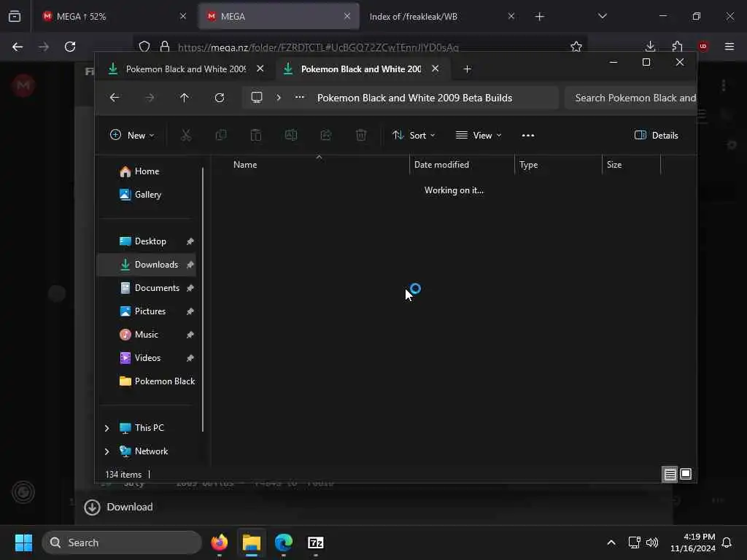747x560 pixels.
Task: Click the Search Pokemon Black and White box
Action: (631, 98)
